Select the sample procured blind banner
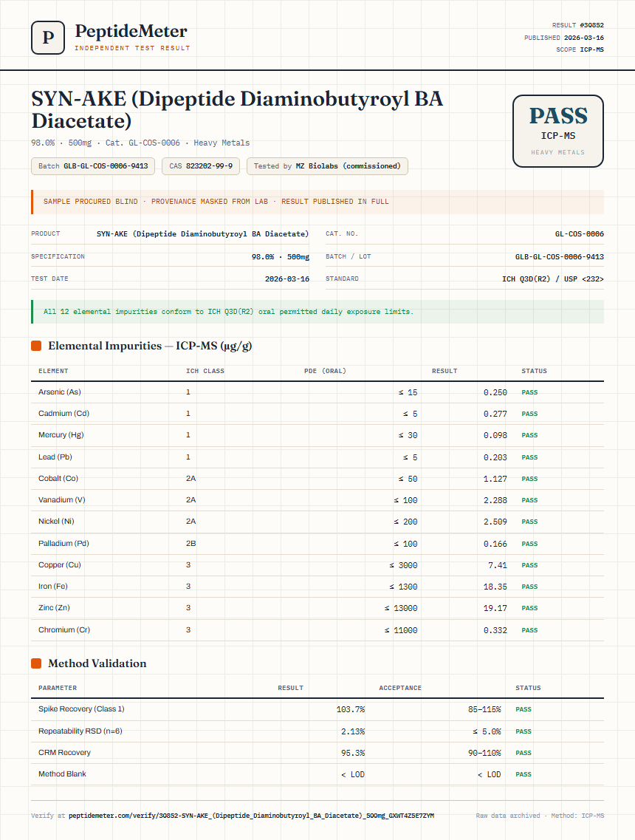The width and height of the screenshot is (635, 840). 317,202
